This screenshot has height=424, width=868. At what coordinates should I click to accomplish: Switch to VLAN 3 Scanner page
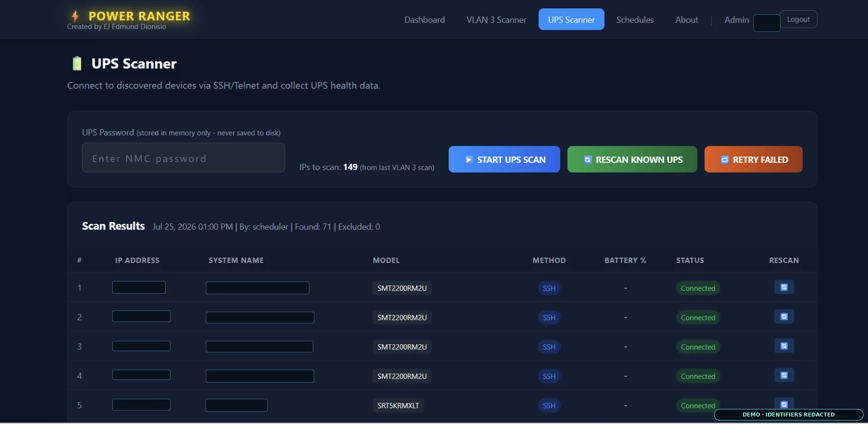[496, 20]
